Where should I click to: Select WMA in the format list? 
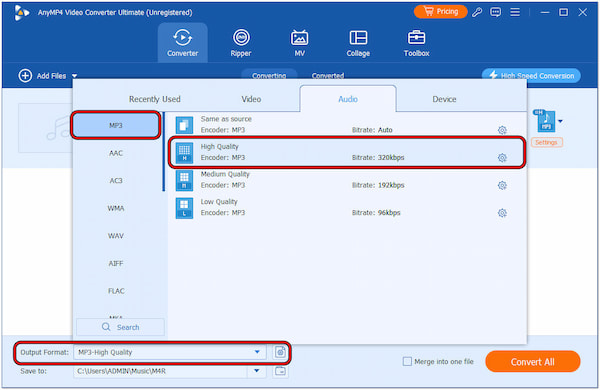pyautogui.click(x=116, y=208)
